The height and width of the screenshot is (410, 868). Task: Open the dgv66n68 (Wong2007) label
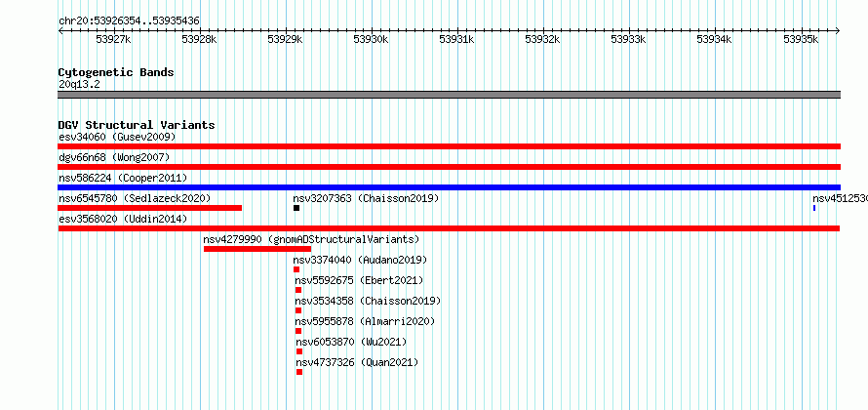[x=114, y=157]
